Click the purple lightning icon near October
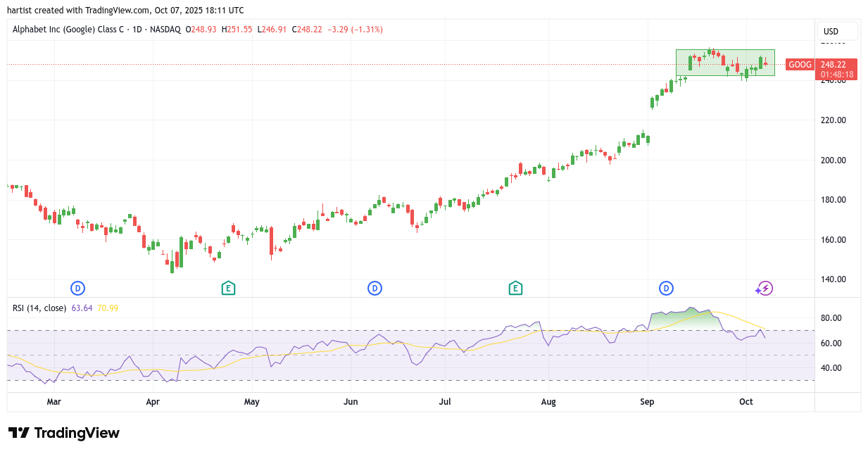This screenshot has width=868, height=454. [765, 288]
